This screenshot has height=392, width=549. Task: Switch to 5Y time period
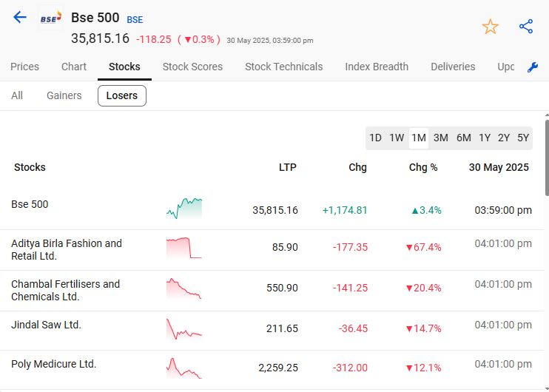(523, 138)
